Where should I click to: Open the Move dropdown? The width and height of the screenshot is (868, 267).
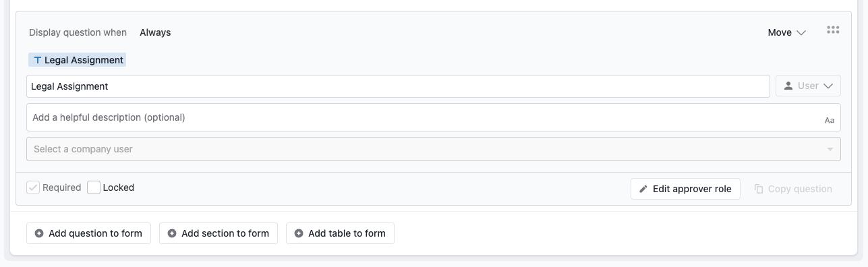point(787,32)
